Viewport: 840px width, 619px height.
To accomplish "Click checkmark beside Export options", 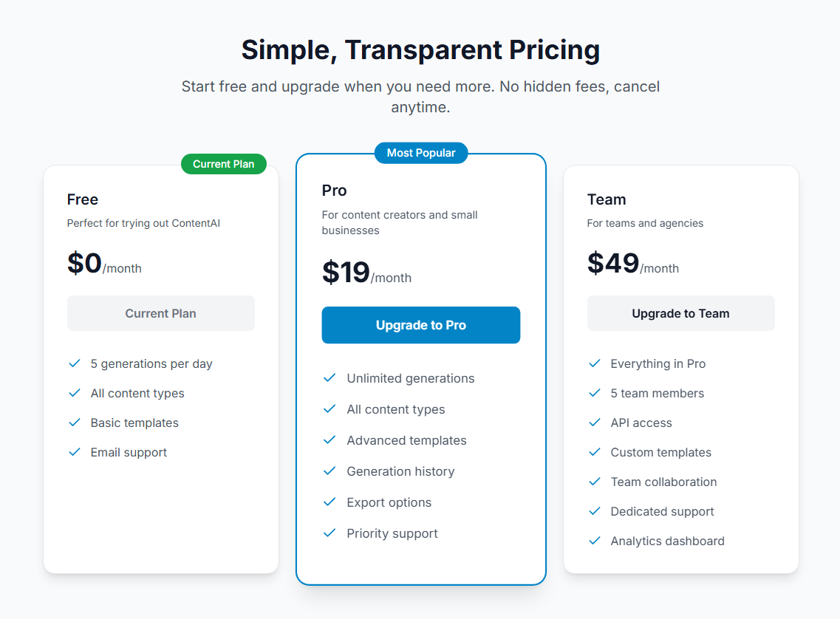I will point(329,502).
